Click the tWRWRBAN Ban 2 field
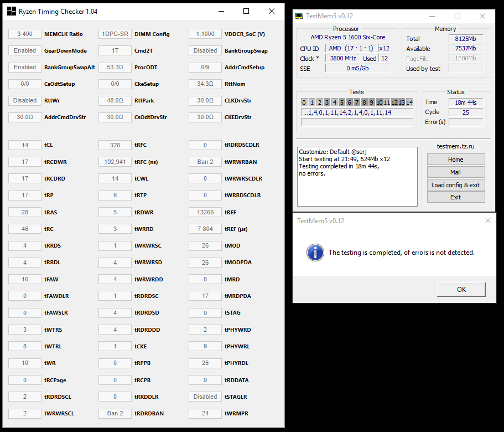 tap(205, 162)
